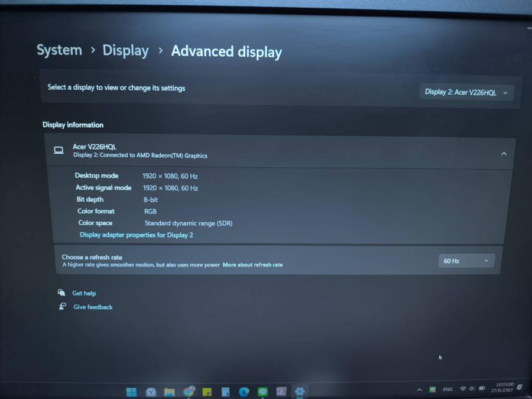The width and height of the screenshot is (532, 399).
Task: Click the green tray icon beside ENG
Action: click(x=432, y=390)
